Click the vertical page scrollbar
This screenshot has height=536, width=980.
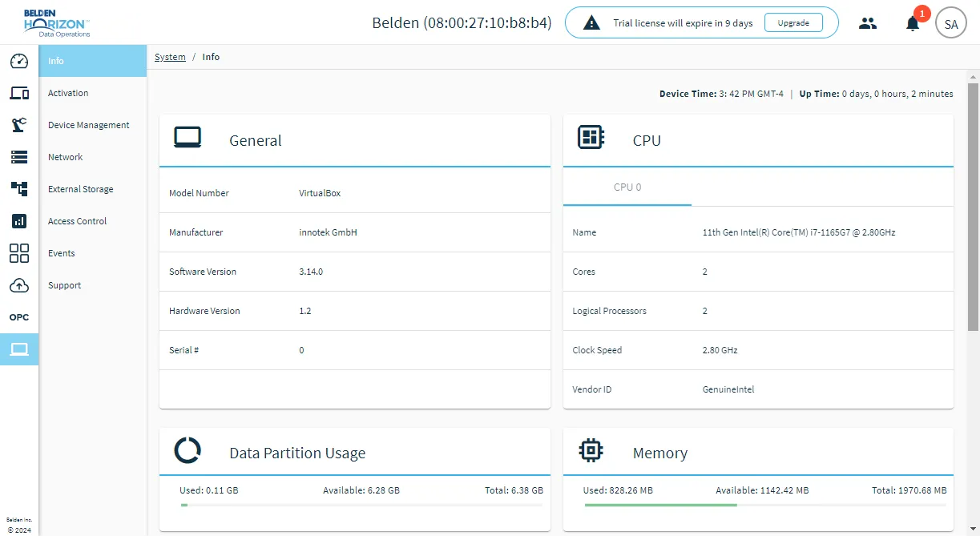pyautogui.click(x=973, y=207)
